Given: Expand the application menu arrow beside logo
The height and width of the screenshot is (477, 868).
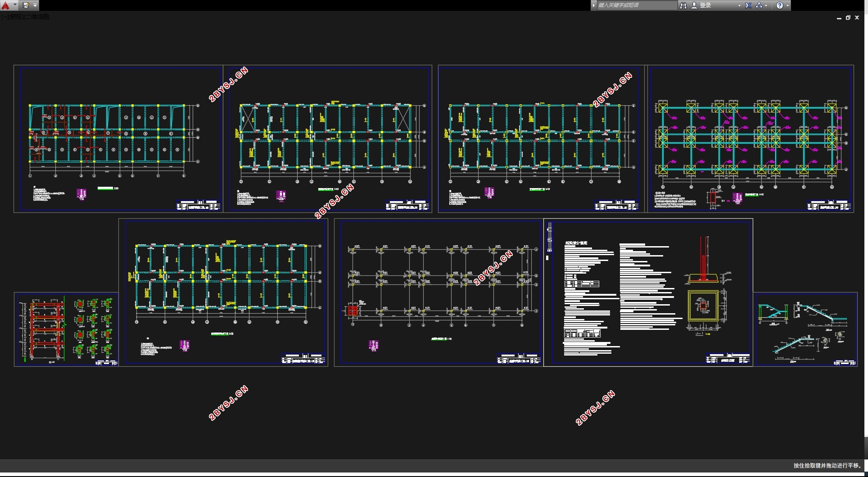Looking at the screenshot, I should (x=15, y=5).
